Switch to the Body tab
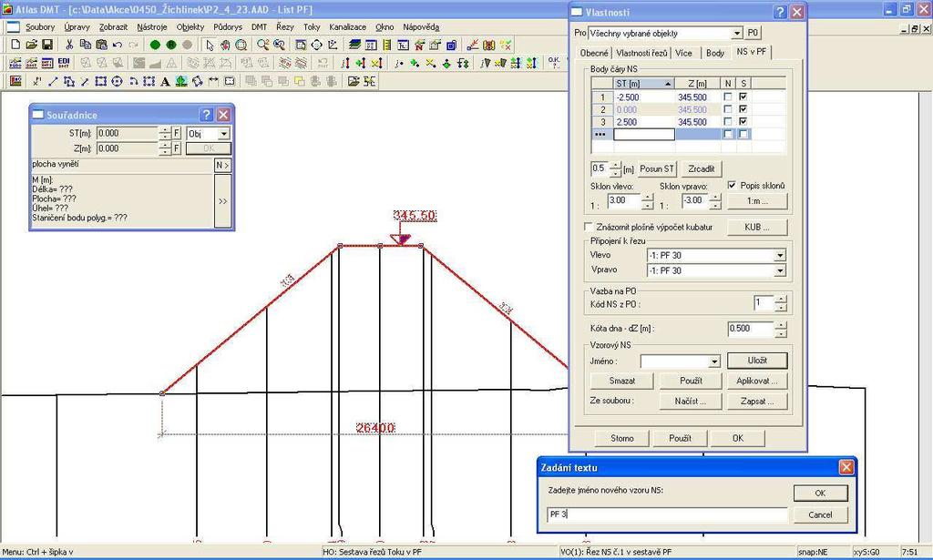Screen dimensions: 933x560 (x=715, y=53)
